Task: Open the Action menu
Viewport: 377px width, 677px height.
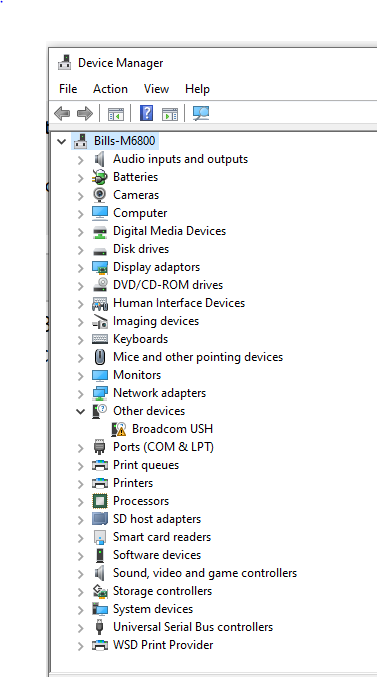Action: point(110,89)
